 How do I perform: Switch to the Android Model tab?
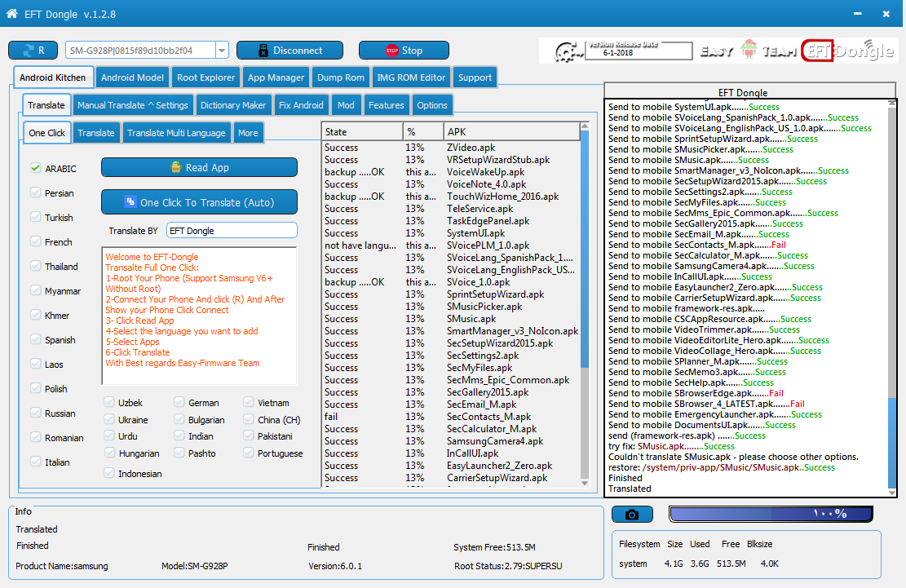[x=132, y=77]
